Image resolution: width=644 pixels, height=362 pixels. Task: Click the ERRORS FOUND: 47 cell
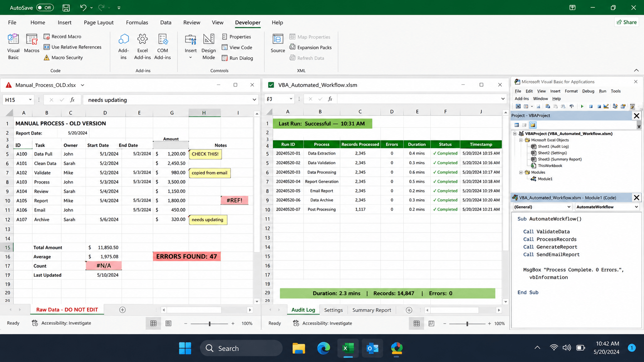tap(187, 257)
